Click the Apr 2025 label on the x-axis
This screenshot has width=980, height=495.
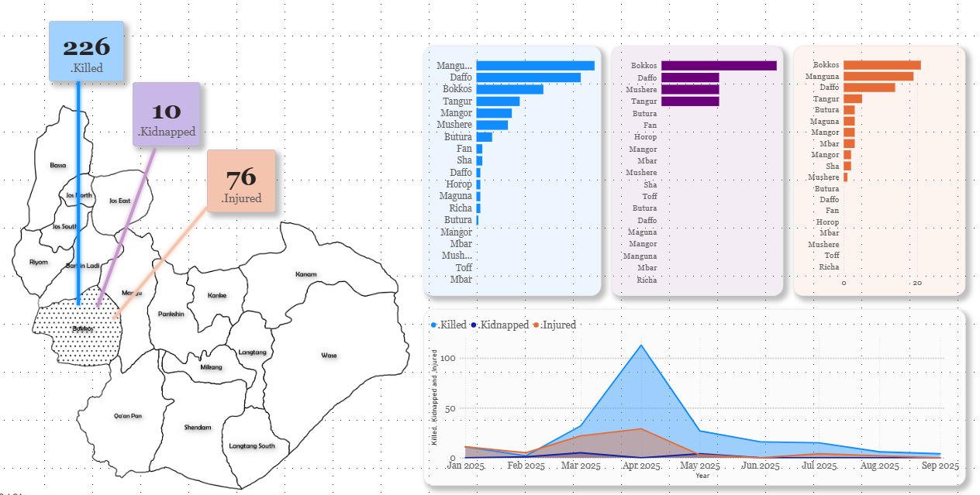pos(640,466)
